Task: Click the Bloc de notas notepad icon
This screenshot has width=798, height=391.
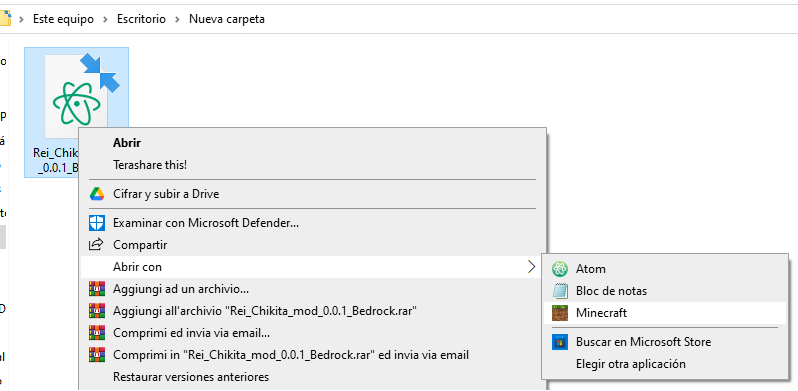Action: tap(560, 291)
